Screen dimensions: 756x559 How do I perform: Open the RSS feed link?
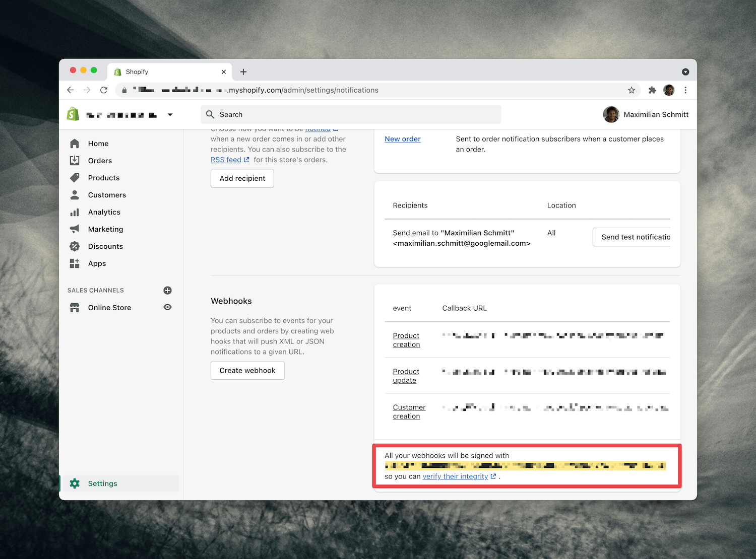(230, 160)
